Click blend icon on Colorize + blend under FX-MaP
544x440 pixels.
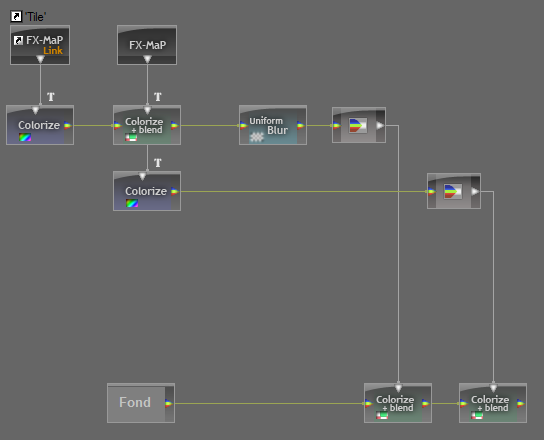(131, 138)
